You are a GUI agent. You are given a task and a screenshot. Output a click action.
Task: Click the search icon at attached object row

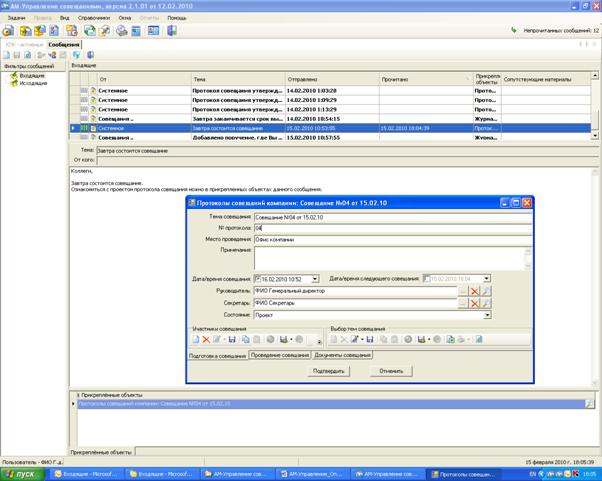click(592, 402)
